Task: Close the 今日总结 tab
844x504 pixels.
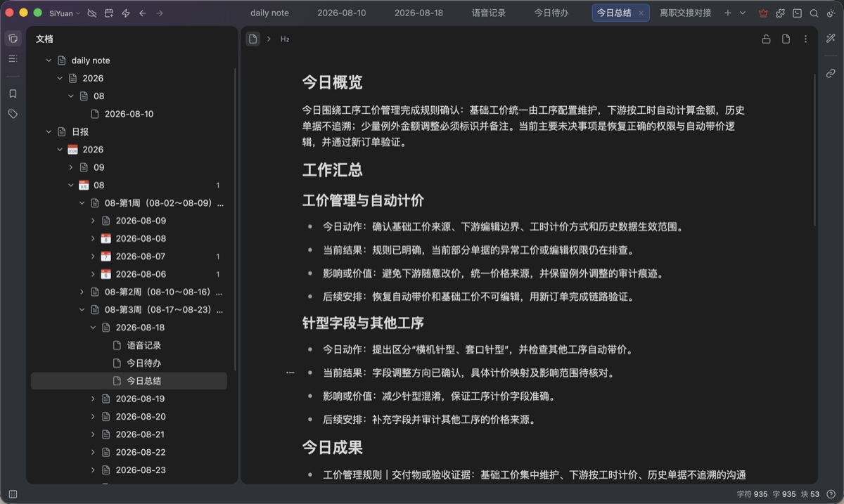Action: [x=641, y=13]
